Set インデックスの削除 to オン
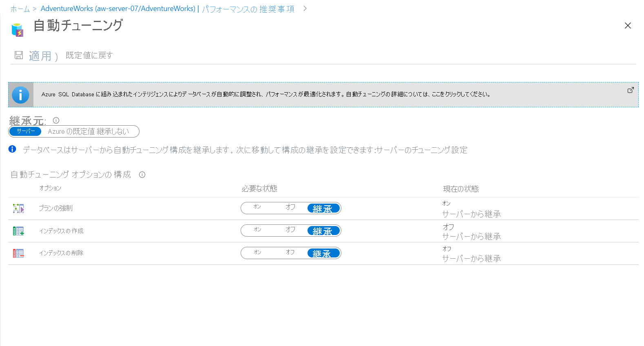The image size is (644, 346). click(257, 252)
